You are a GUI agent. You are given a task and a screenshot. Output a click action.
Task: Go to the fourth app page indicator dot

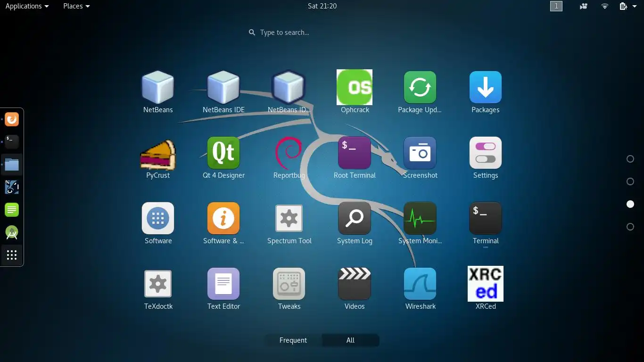pos(630,227)
